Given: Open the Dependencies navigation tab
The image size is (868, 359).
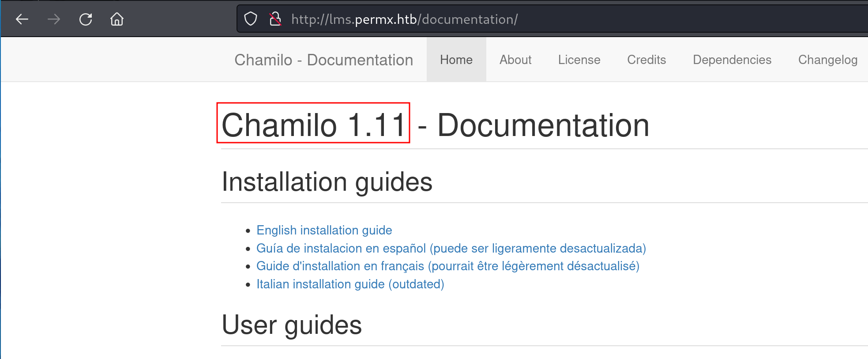Looking at the screenshot, I should [x=732, y=60].
